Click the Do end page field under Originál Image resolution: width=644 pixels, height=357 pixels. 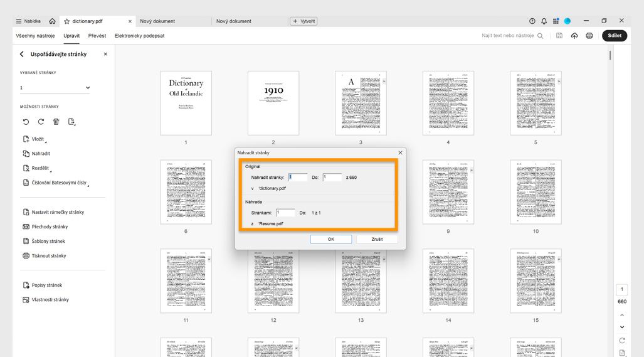pyautogui.click(x=332, y=178)
